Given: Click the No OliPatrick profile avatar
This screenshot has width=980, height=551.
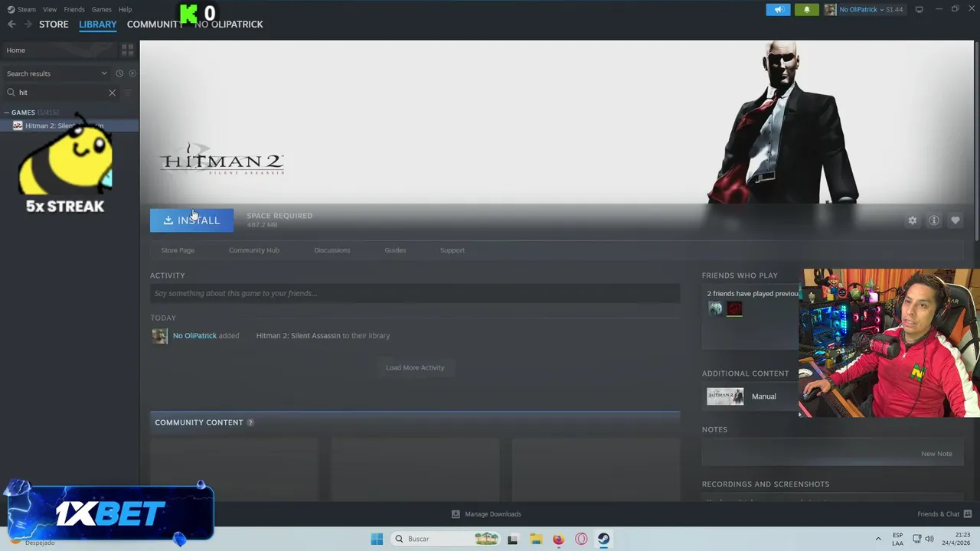Looking at the screenshot, I should click(x=830, y=9).
